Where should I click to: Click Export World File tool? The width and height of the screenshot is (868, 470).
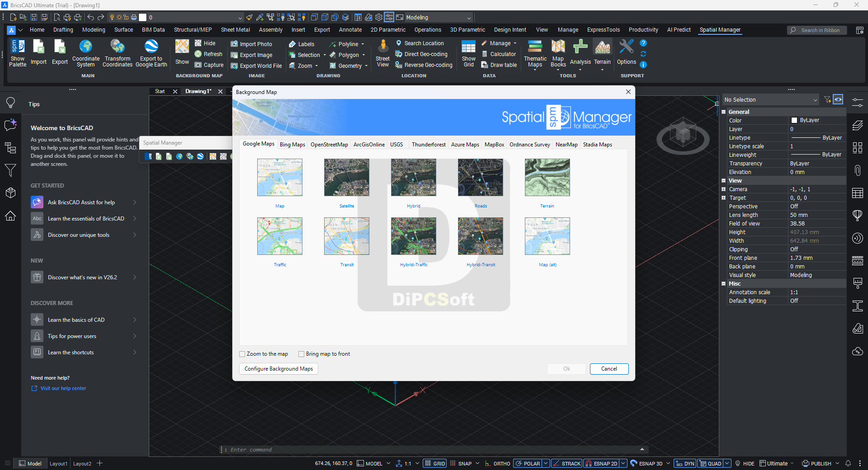point(256,66)
